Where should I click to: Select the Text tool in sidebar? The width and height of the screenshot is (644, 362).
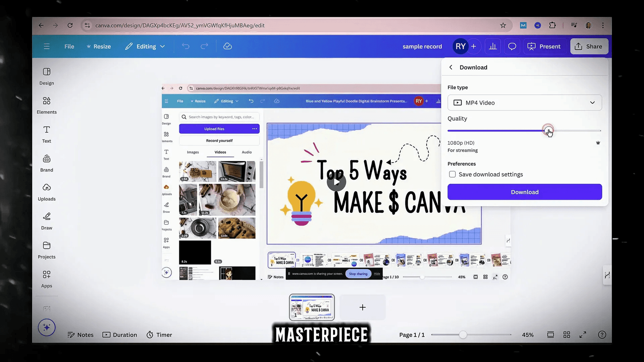(47, 134)
